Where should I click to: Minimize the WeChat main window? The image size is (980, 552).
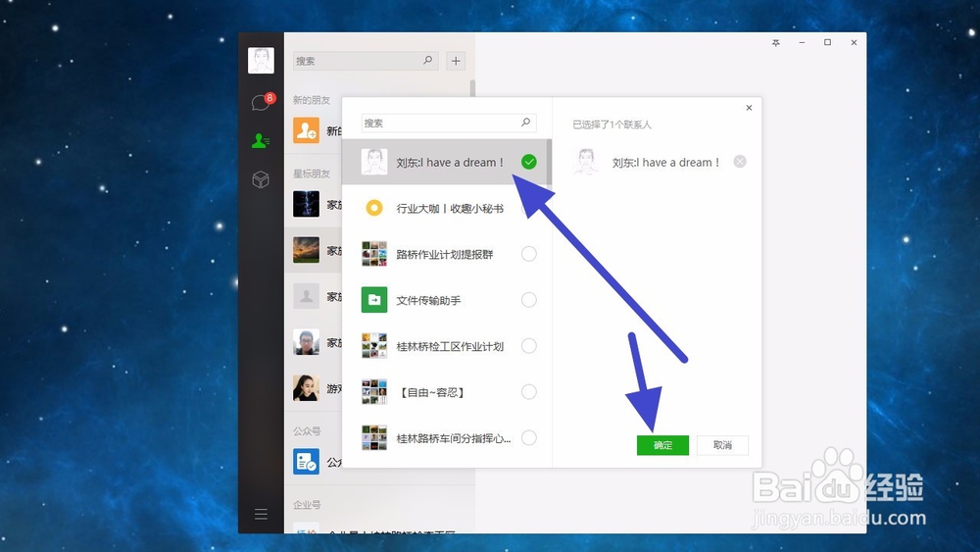pos(802,42)
